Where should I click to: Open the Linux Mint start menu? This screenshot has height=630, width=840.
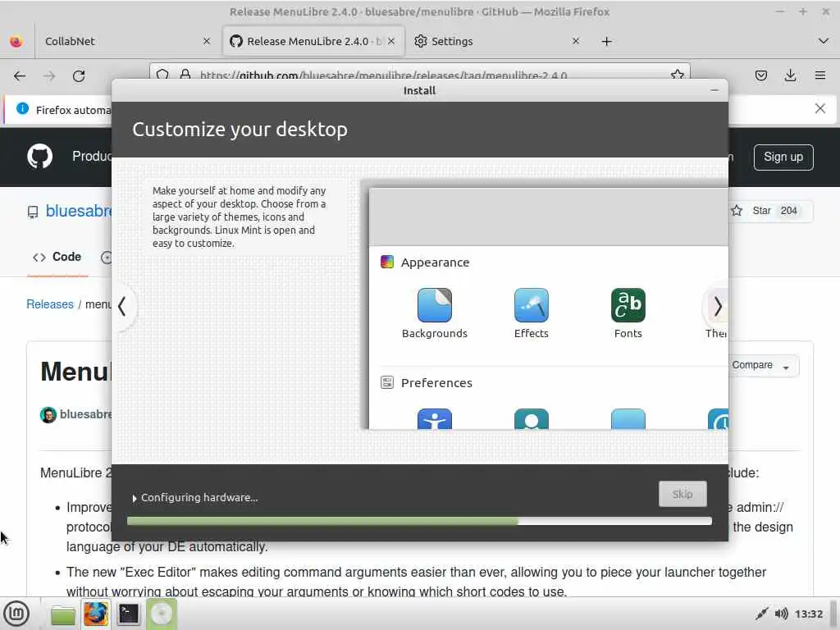click(x=16, y=614)
